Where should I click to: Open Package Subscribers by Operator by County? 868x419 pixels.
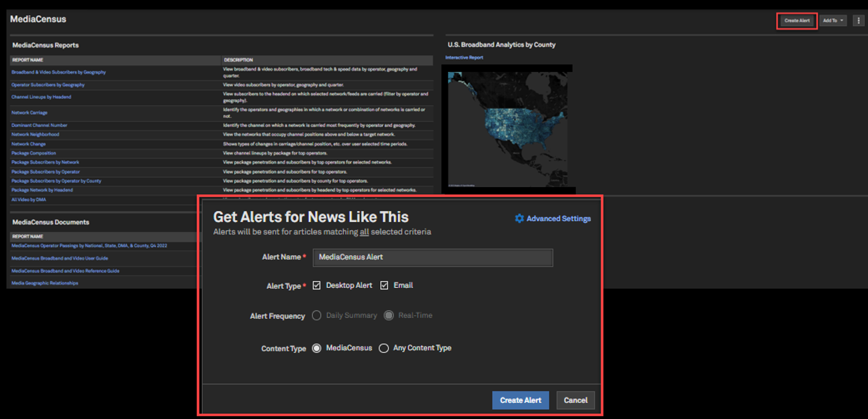tap(56, 181)
